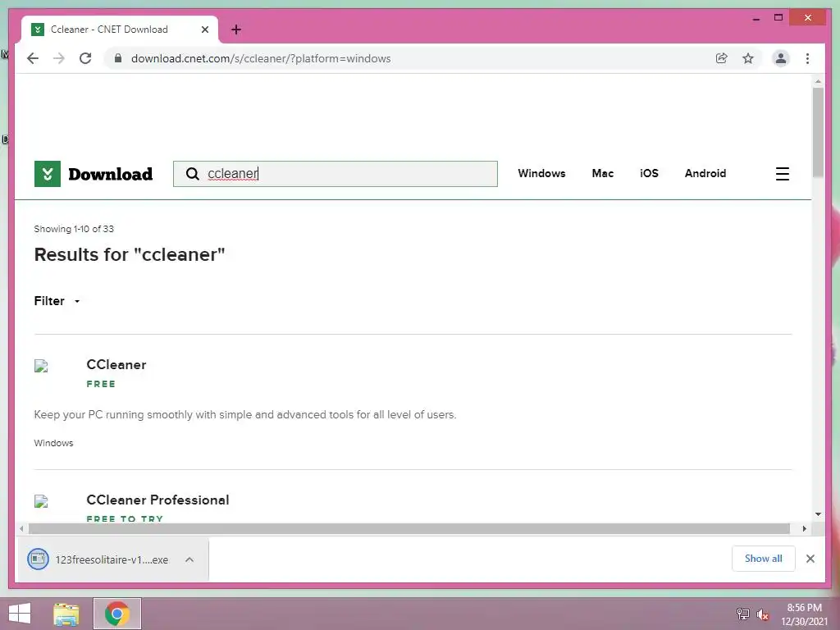Click the CCleaner result thumbnail image
The width and height of the screenshot is (840, 630).
[41, 366]
